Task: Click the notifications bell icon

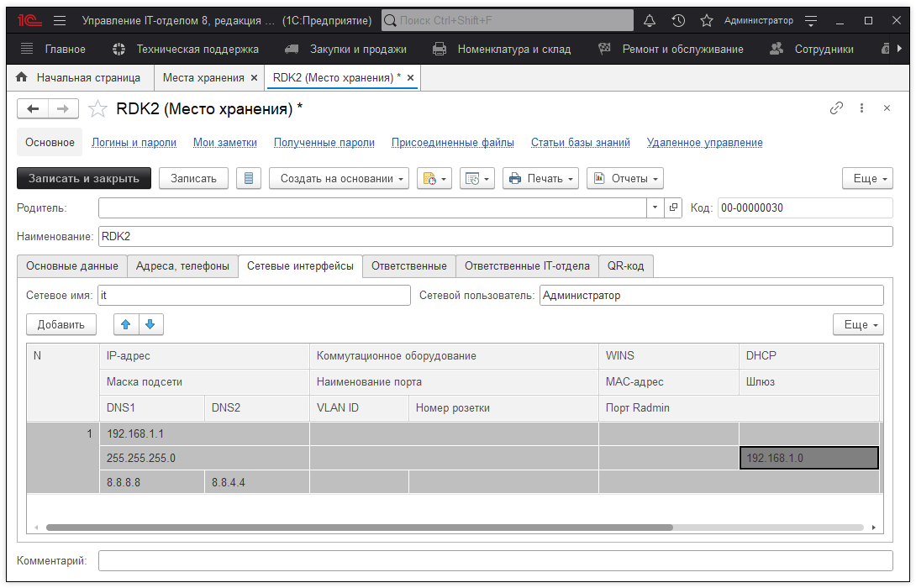Action: coord(650,20)
